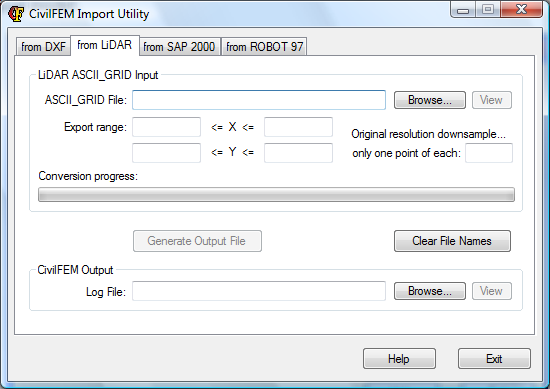550x389 pixels.
Task: Click the Export range maximum Y field
Action: [x=298, y=153]
